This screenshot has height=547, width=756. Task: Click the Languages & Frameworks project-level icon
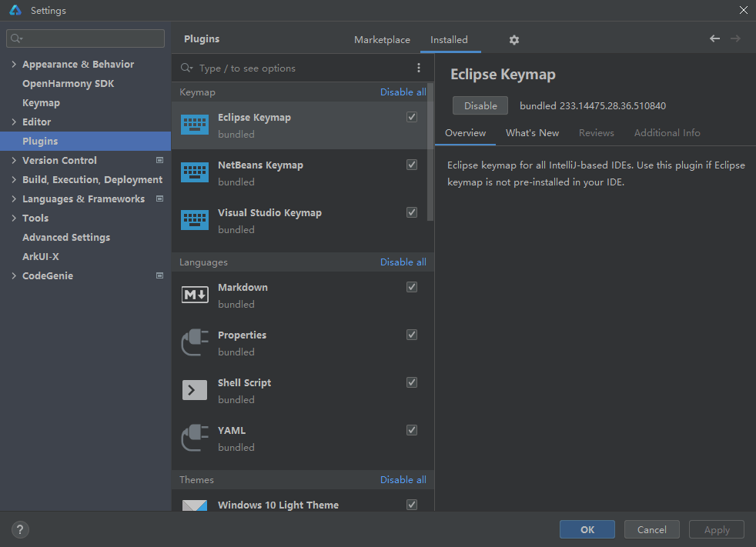159,198
